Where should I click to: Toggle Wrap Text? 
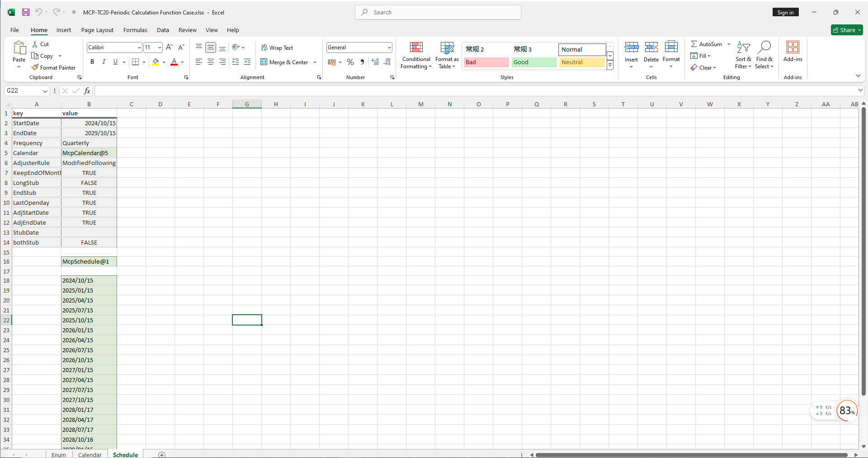pos(277,47)
